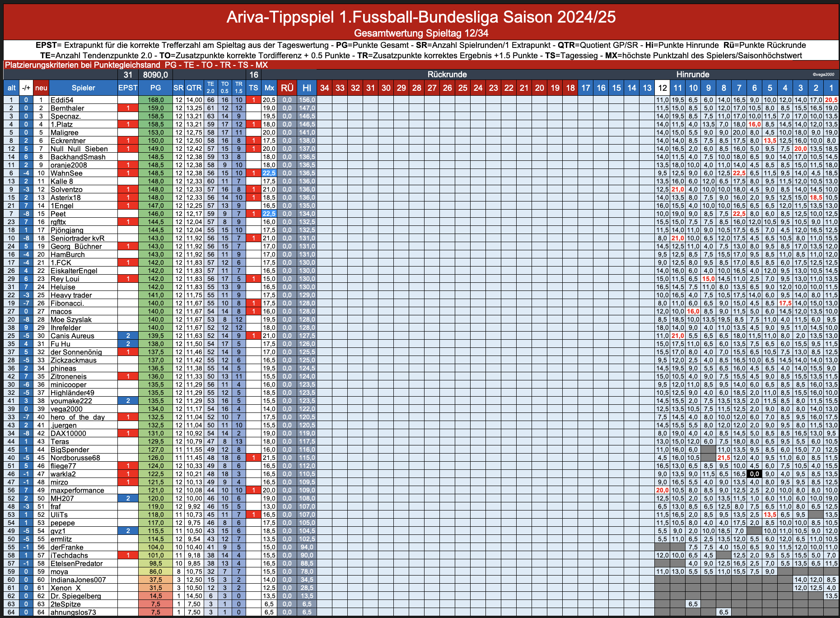Click player name Seniortrader kvR
This screenshot has height=618, width=840.
(77, 238)
